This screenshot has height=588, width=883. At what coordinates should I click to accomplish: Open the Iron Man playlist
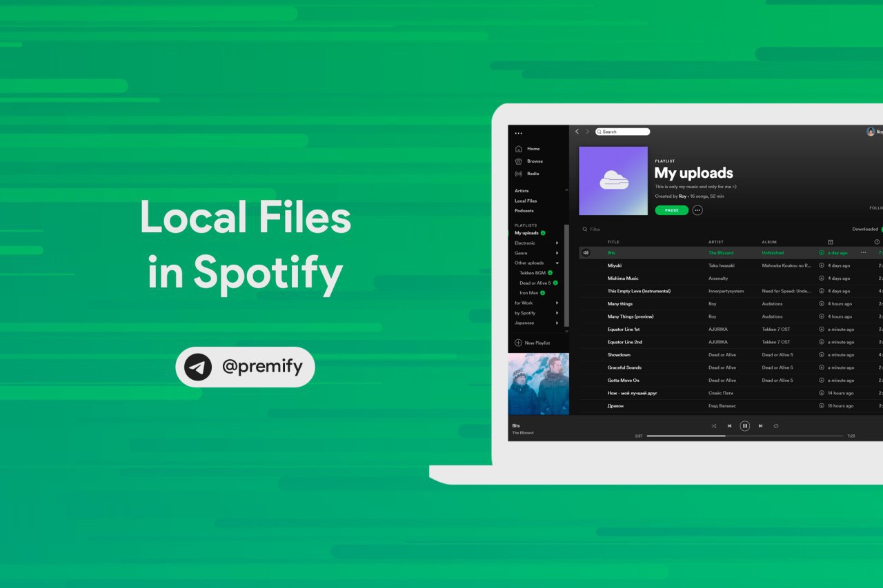(x=529, y=293)
